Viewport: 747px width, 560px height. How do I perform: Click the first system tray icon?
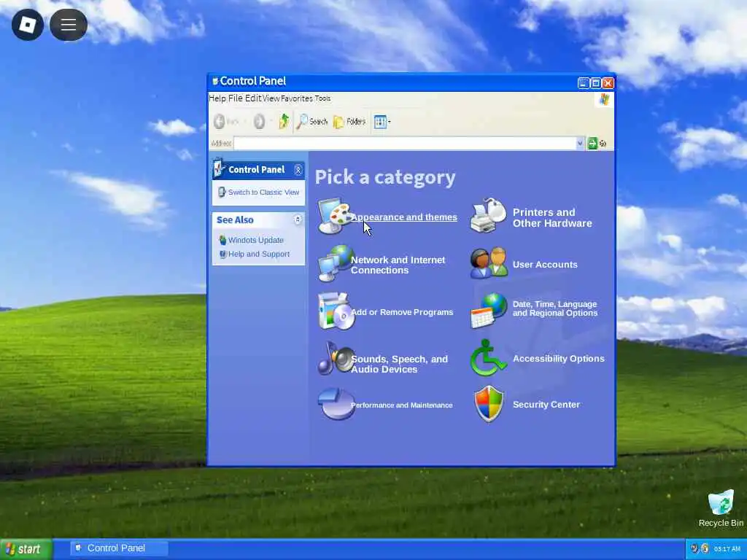(694, 548)
